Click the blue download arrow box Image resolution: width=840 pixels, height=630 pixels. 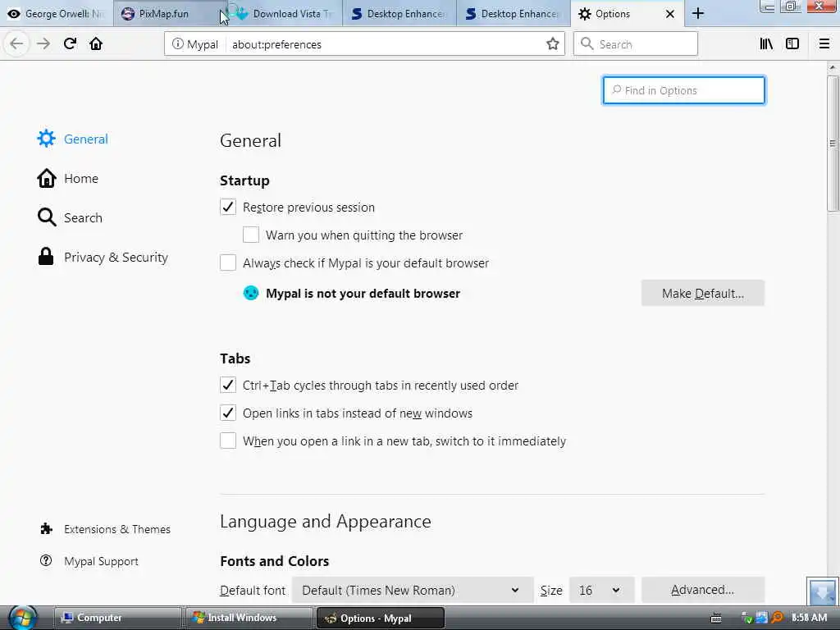[822, 591]
